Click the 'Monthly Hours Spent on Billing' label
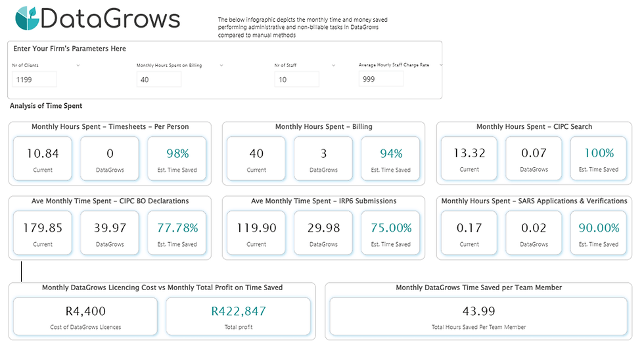Image resolution: width=644 pixels, height=354 pixels. (169, 65)
